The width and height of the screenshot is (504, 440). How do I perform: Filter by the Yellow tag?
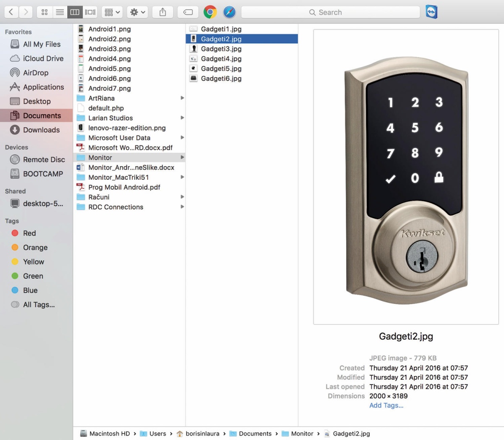(x=36, y=262)
